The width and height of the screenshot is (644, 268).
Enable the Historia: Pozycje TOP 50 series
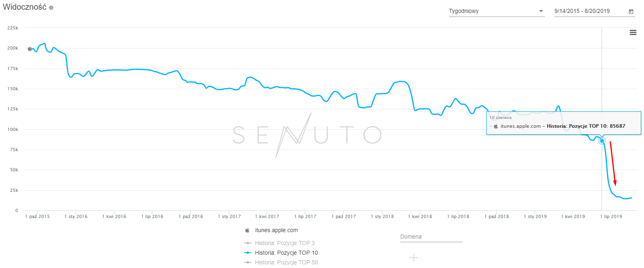click(286, 262)
